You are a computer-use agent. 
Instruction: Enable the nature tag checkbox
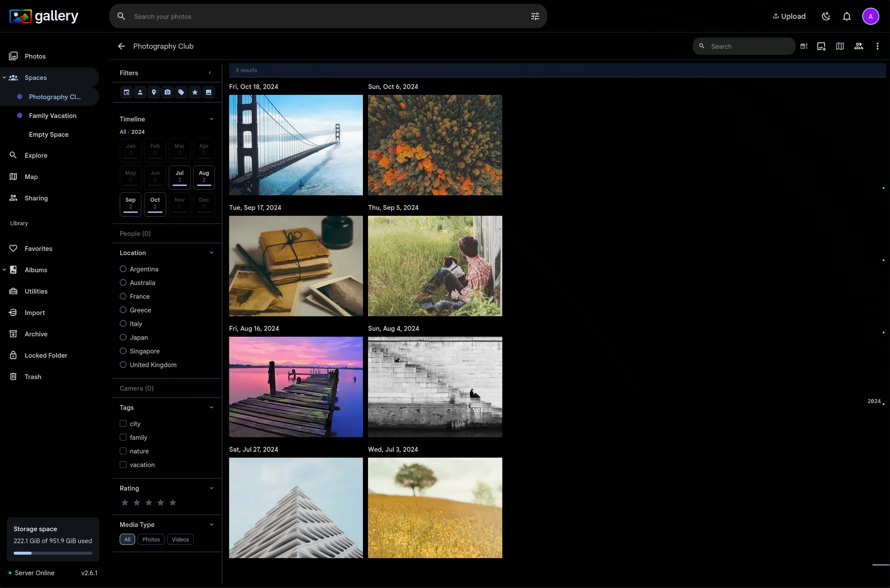[x=123, y=451]
